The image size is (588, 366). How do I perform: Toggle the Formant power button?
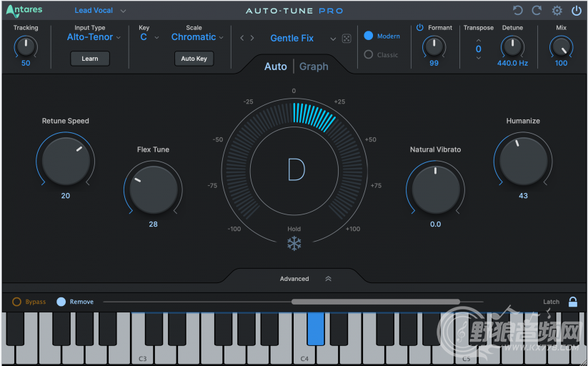(x=419, y=27)
